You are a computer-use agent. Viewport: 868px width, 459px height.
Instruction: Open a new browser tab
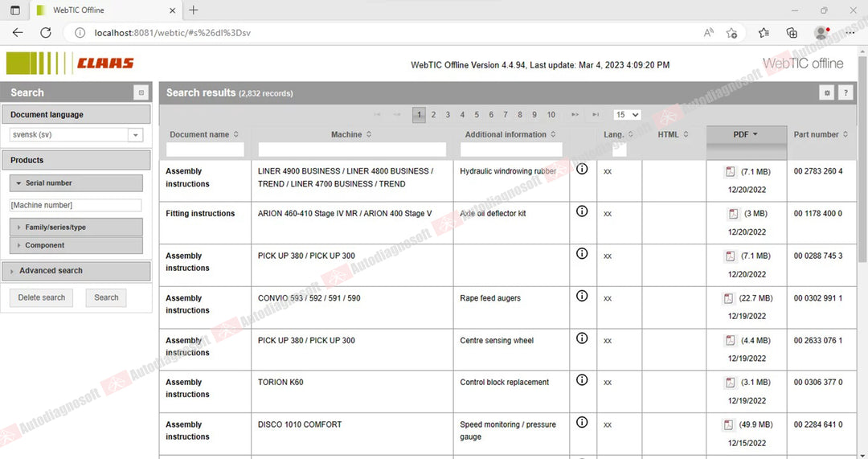pyautogui.click(x=193, y=10)
